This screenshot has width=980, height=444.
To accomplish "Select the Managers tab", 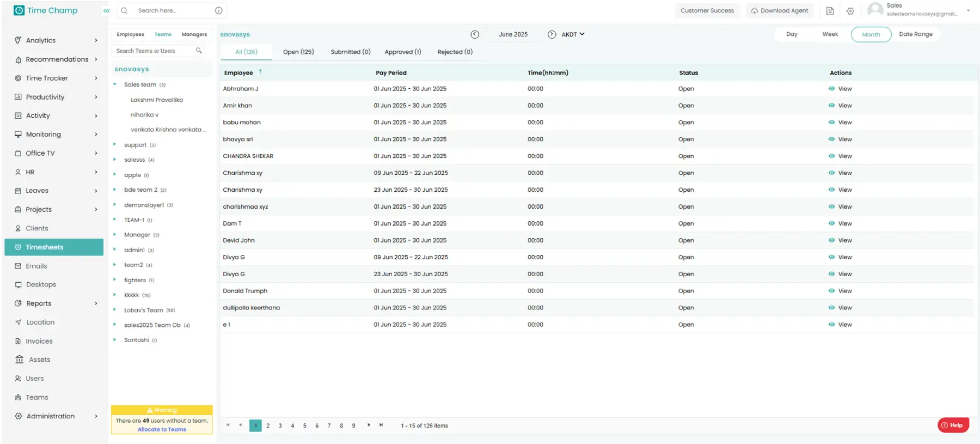I will click(194, 34).
